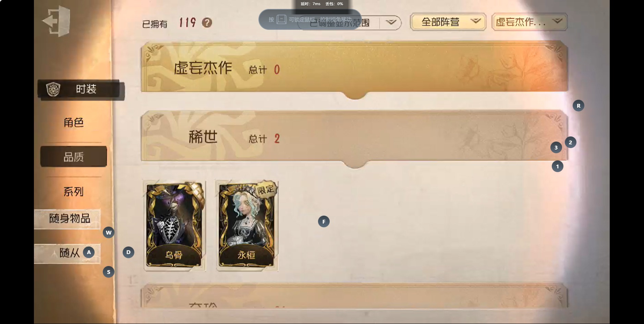
Task: Select the 品质 sorting tab
Action: pyautogui.click(x=73, y=157)
